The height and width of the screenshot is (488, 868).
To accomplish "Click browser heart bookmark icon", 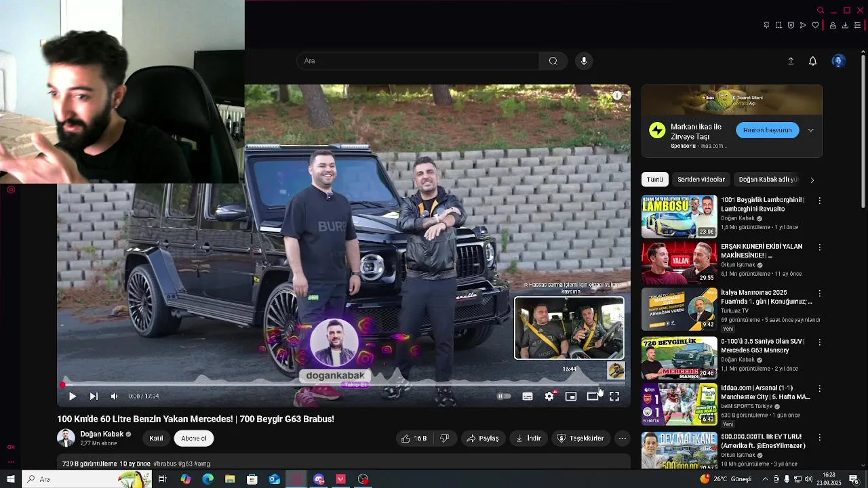I will click(815, 25).
